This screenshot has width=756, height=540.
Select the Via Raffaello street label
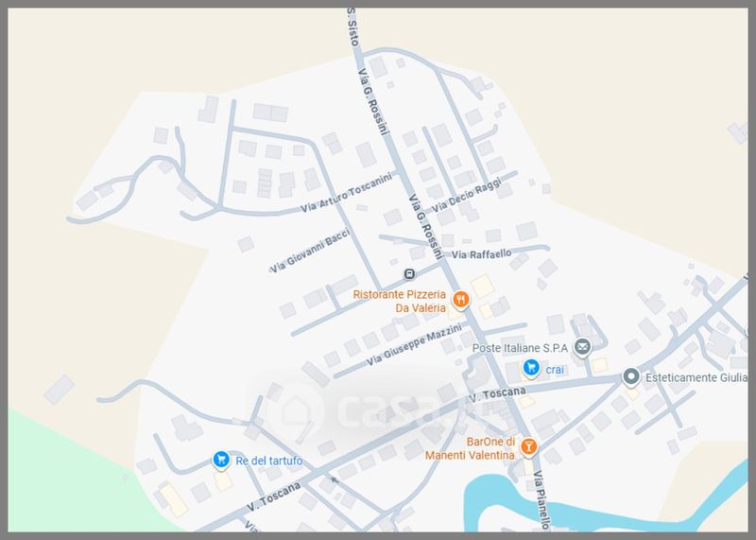481,253
